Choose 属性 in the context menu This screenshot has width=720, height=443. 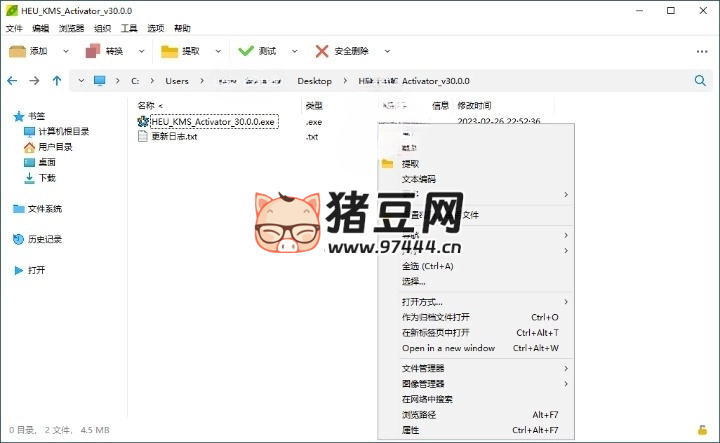(411, 430)
